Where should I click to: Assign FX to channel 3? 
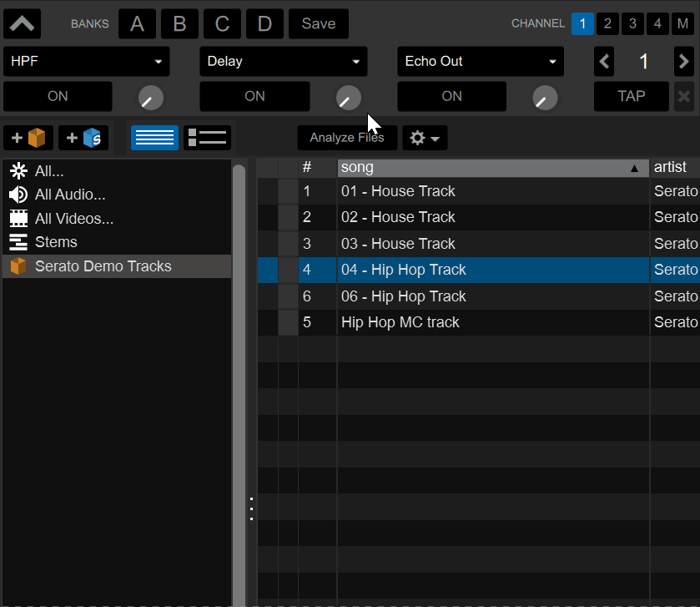(x=632, y=23)
